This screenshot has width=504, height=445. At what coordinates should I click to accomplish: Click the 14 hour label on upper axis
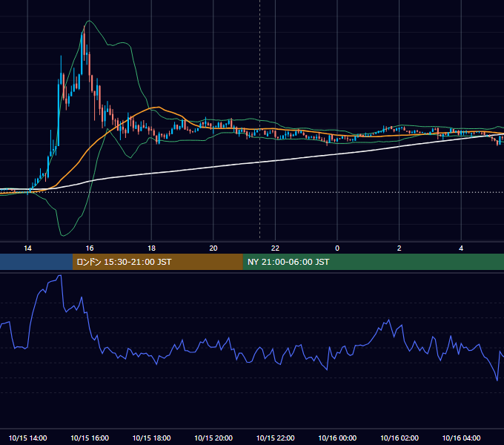(27, 248)
